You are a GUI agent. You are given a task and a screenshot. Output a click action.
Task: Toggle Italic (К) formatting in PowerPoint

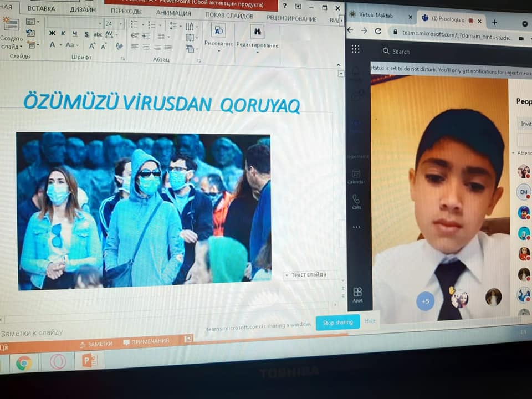pos(63,34)
